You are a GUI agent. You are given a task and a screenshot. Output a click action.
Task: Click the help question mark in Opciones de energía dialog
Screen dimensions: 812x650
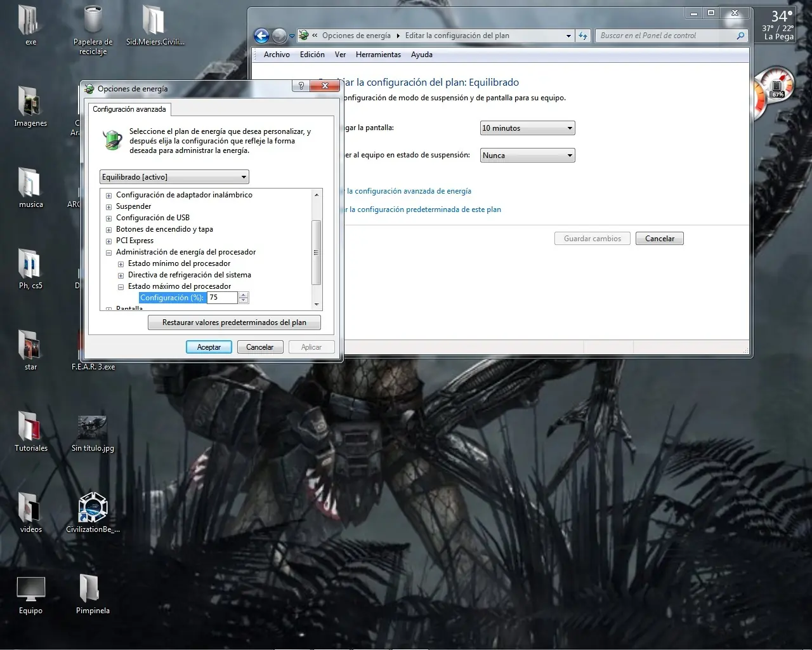point(301,86)
